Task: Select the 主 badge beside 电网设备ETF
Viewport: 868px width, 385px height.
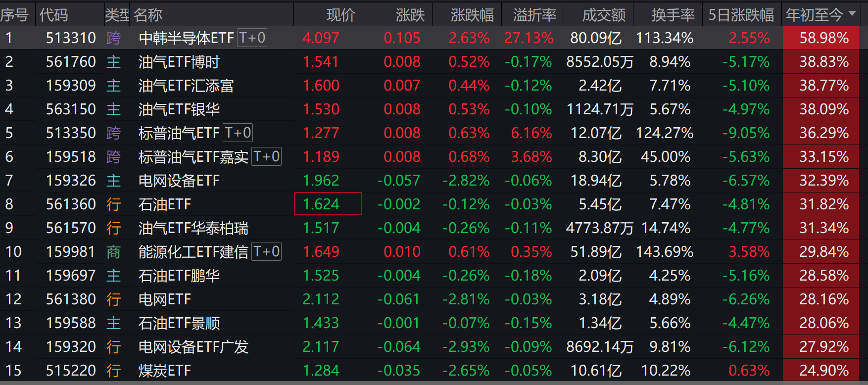Action: tap(114, 180)
